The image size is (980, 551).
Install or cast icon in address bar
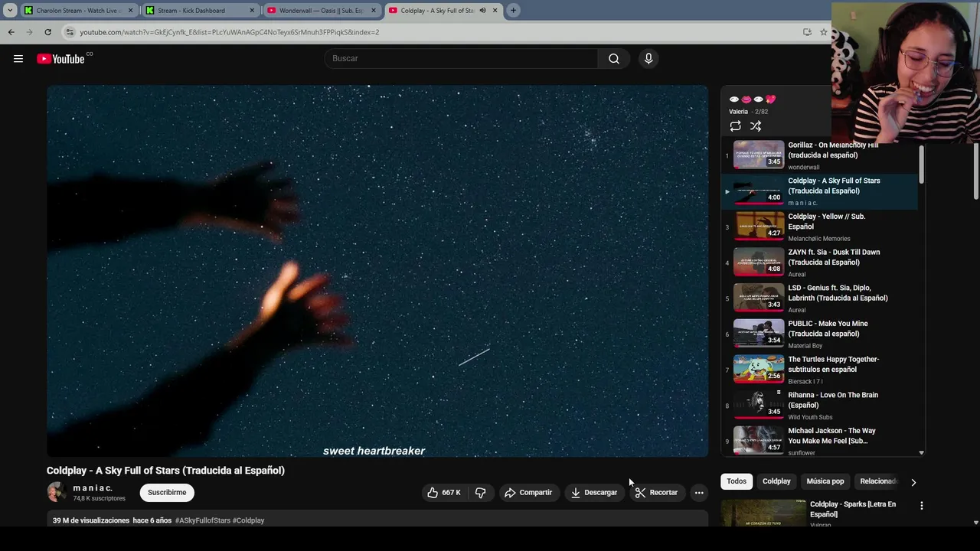coord(807,32)
